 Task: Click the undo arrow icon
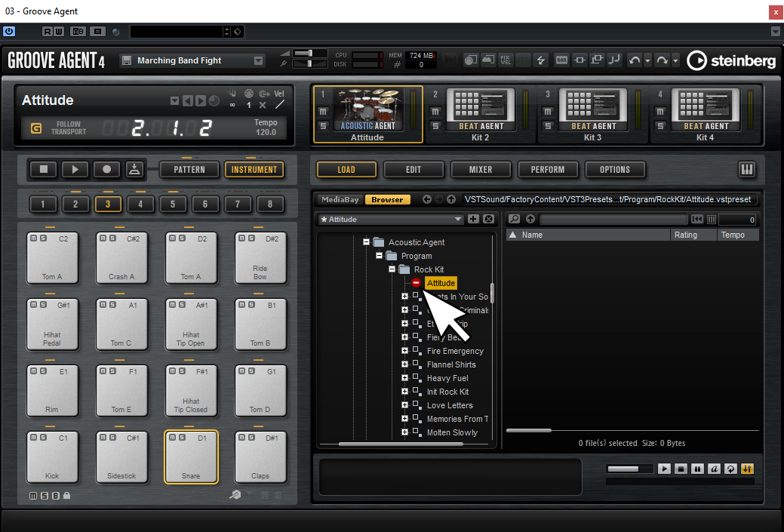coord(635,60)
